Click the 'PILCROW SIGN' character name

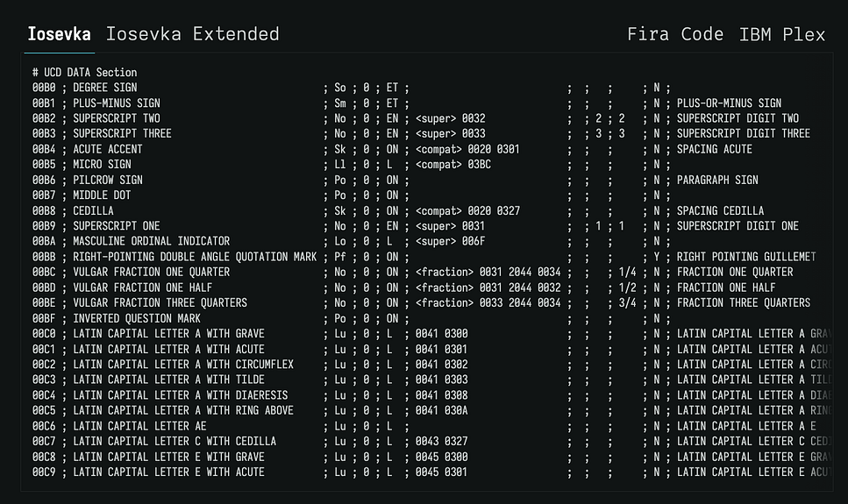click(108, 180)
